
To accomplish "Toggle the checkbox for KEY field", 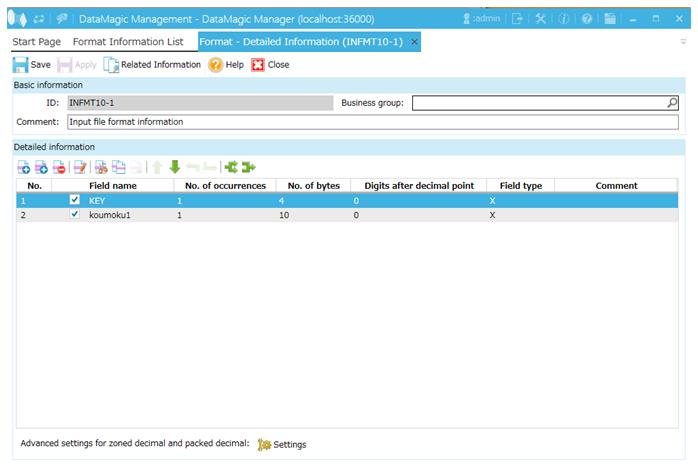I will 74,200.
